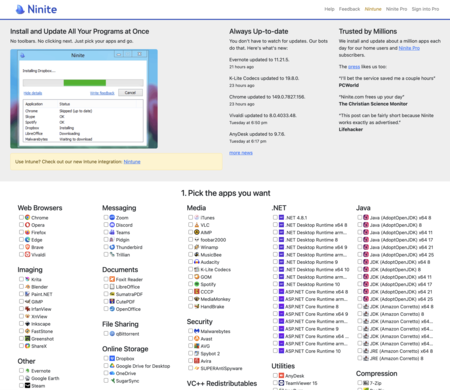The height and width of the screenshot is (390, 450).
Task: Open the Ninite Pro link in Trusted by Millions
Action: pos(409,48)
